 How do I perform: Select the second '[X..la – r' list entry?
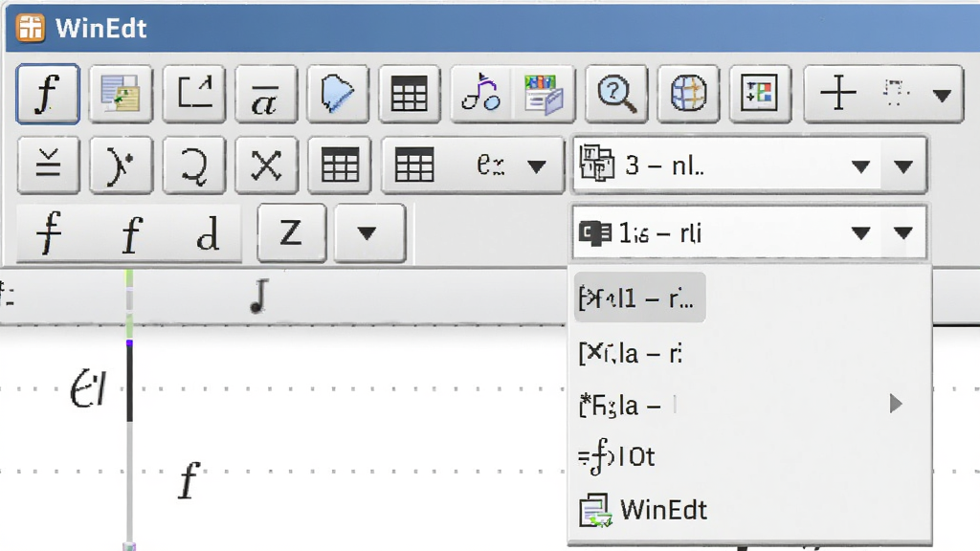coord(750,353)
